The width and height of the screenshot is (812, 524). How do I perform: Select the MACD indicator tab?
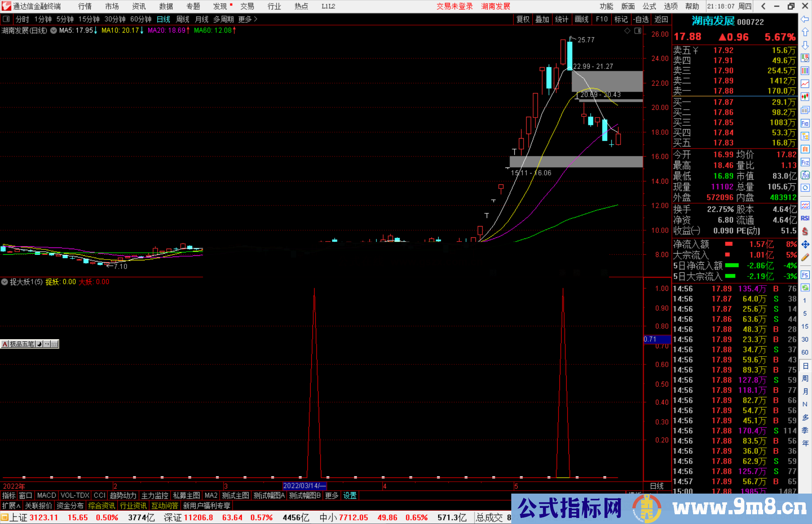[46, 495]
